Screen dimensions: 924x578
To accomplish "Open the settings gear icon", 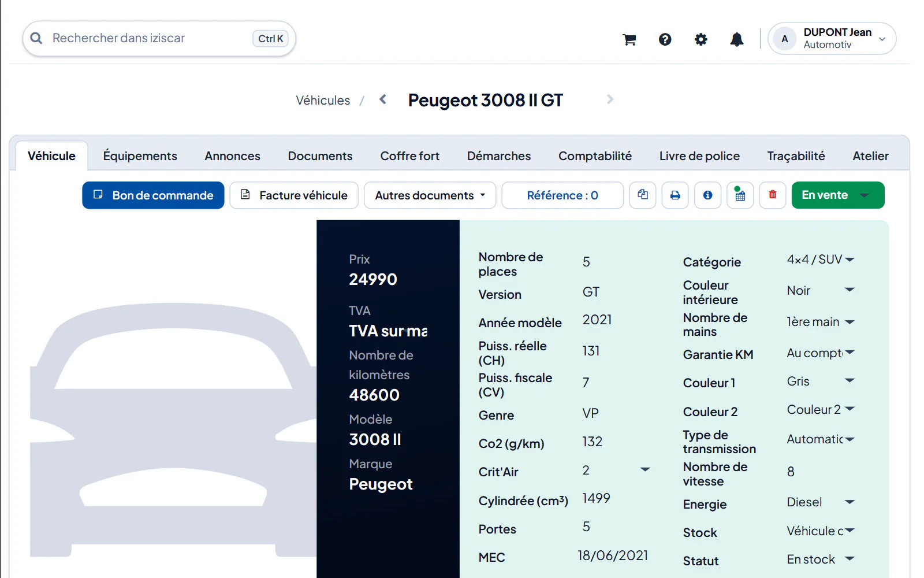I will tap(701, 39).
